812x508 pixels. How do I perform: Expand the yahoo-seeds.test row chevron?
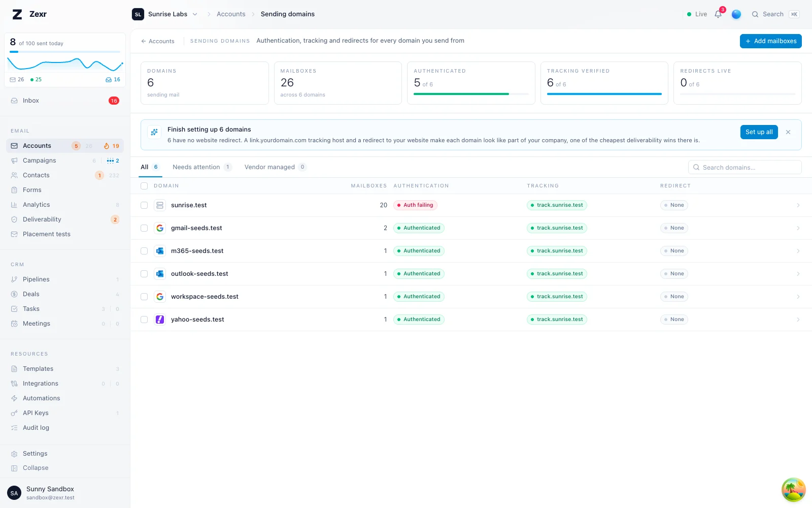(x=798, y=320)
